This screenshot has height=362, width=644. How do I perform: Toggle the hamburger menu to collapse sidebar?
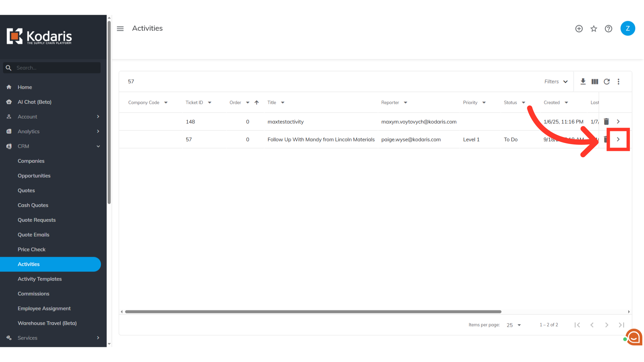pos(120,28)
